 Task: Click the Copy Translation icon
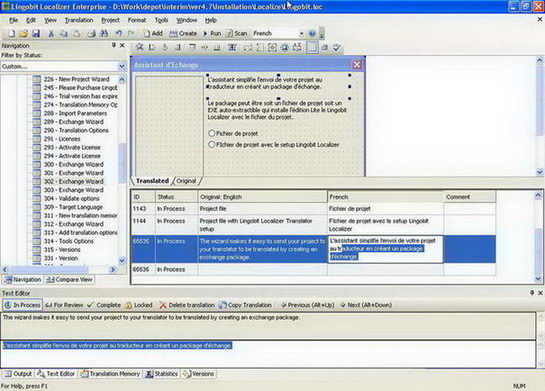tap(222, 305)
